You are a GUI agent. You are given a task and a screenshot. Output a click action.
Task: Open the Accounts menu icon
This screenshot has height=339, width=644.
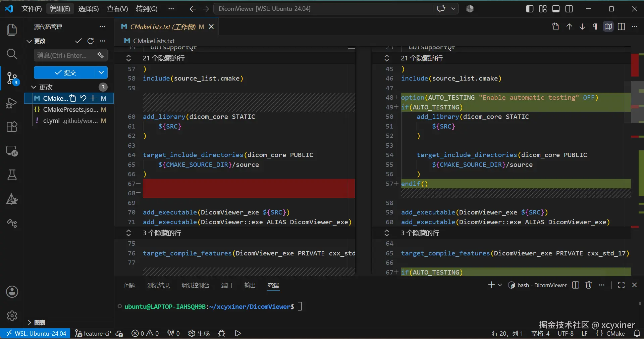(x=12, y=292)
